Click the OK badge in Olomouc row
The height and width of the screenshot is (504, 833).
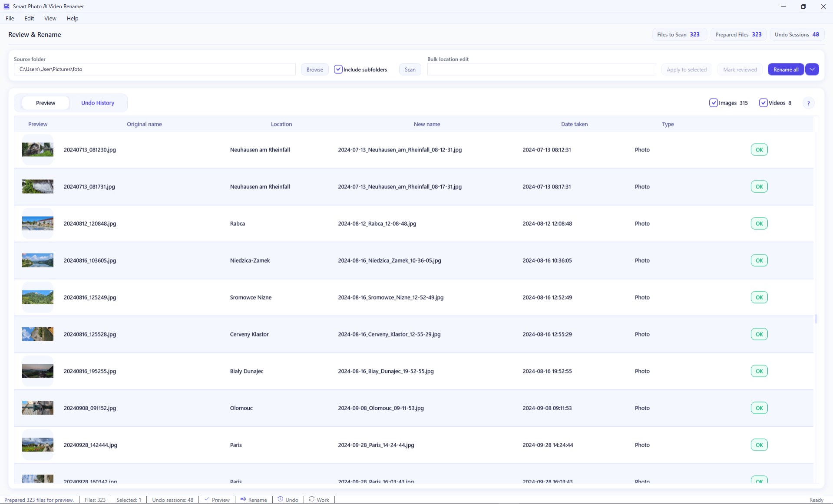coord(759,408)
